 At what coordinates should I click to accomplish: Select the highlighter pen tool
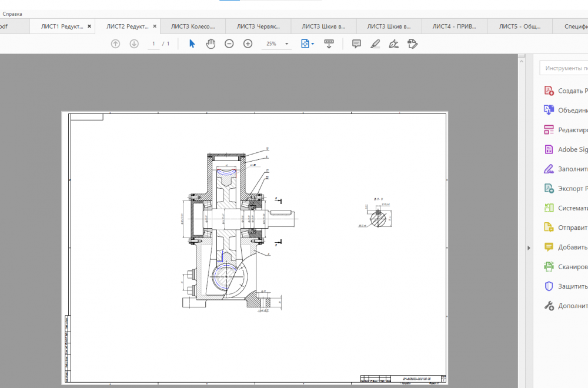[x=375, y=44]
